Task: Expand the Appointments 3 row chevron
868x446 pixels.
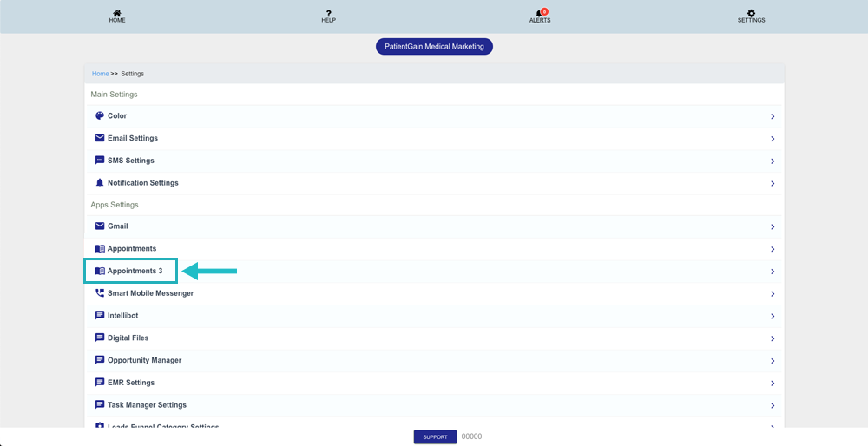Action: [x=773, y=272]
